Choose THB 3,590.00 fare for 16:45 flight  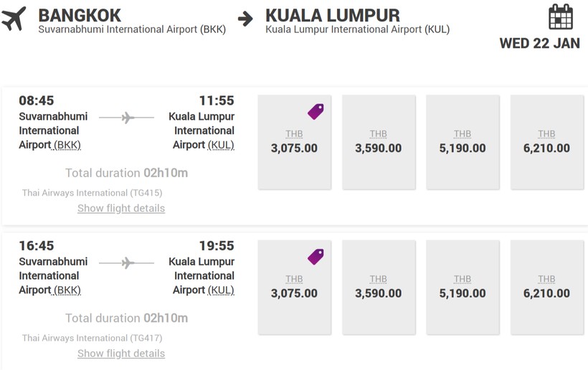click(x=378, y=288)
